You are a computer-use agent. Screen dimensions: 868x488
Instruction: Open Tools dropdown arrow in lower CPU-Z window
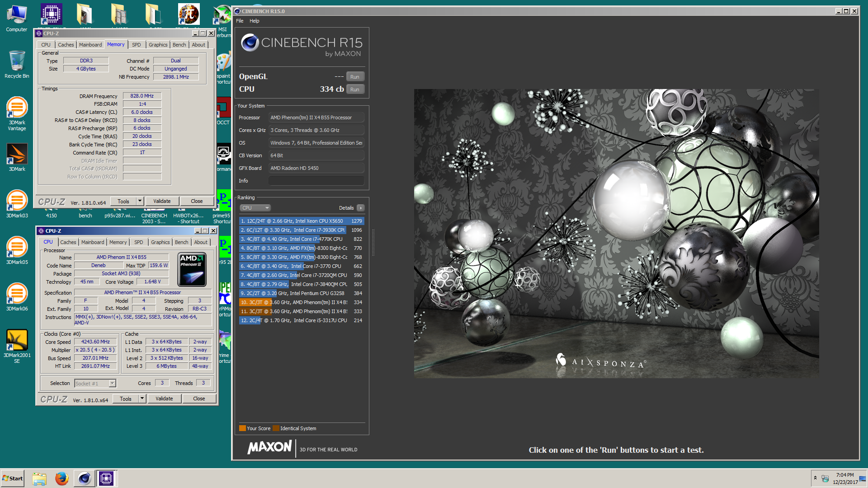point(142,399)
